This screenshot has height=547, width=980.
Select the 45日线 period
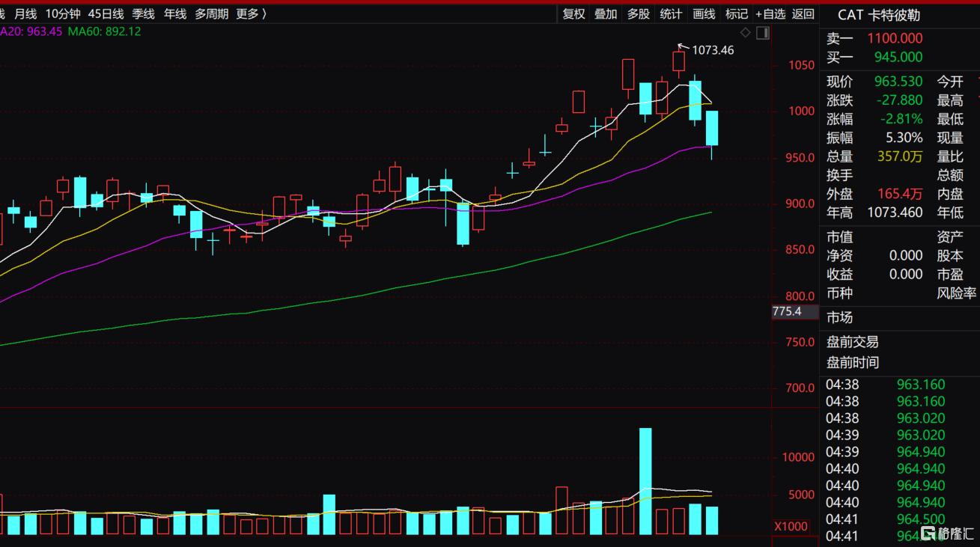pyautogui.click(x=106, y=13)
